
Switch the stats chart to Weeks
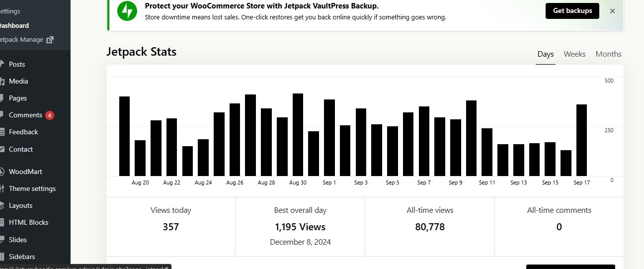[574, 54]
